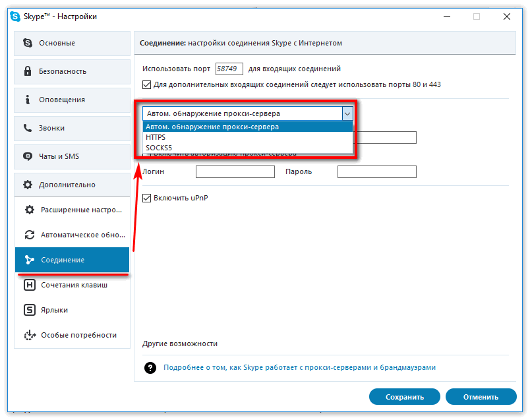Open the Ярлыки submenu item

click(x=73, y=310)
